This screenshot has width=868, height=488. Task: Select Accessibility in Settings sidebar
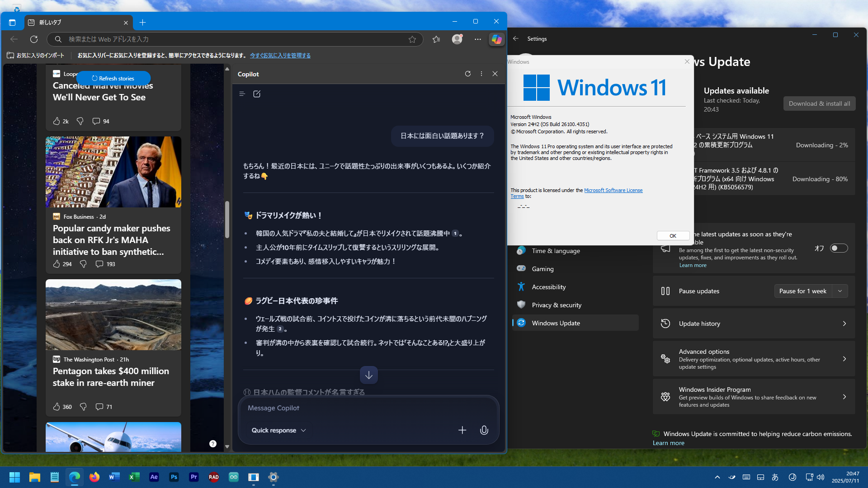click(x=575, y=287)
